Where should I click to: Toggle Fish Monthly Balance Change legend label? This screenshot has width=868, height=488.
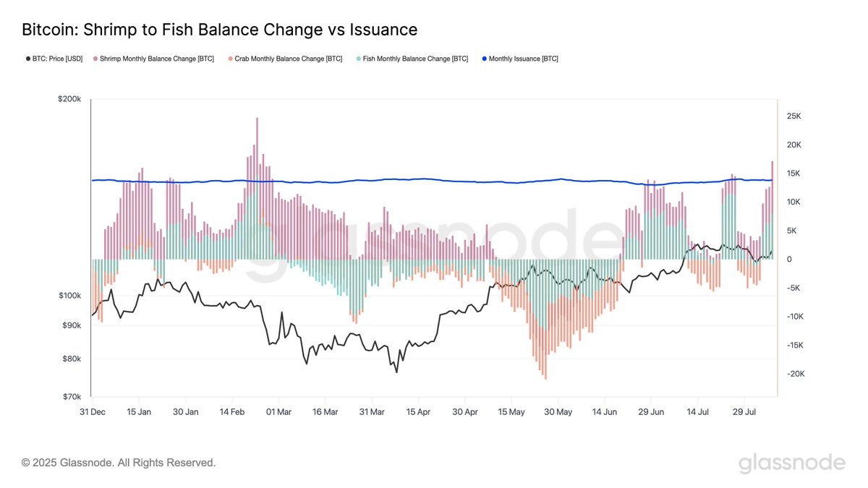coord(415,59)
